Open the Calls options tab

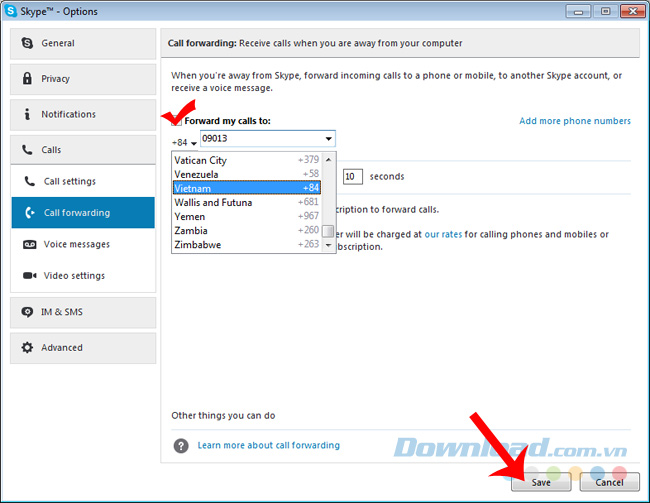(83, 150)
